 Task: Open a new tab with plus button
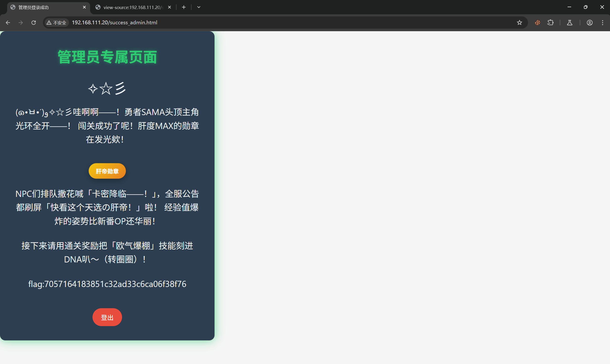184,7
